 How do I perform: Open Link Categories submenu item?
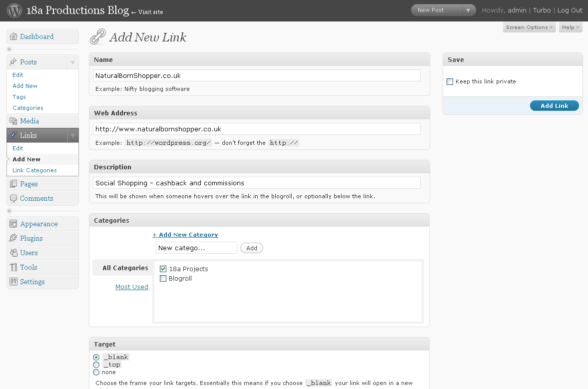[34, 170]
